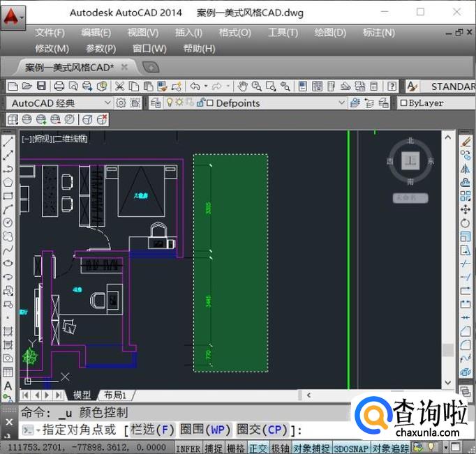Screen dimensions: 476x454
Task: Toggle 正交 ortho mode
Action: [258, 448]
